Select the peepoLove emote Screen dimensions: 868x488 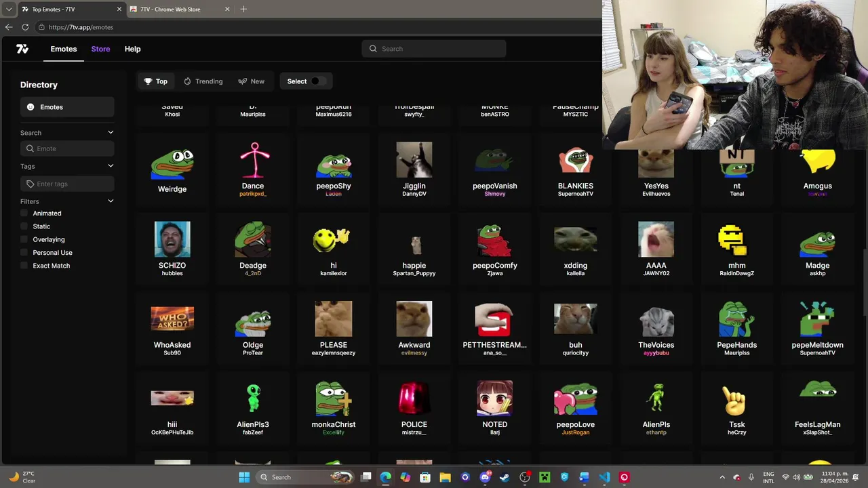pos(576,409)
